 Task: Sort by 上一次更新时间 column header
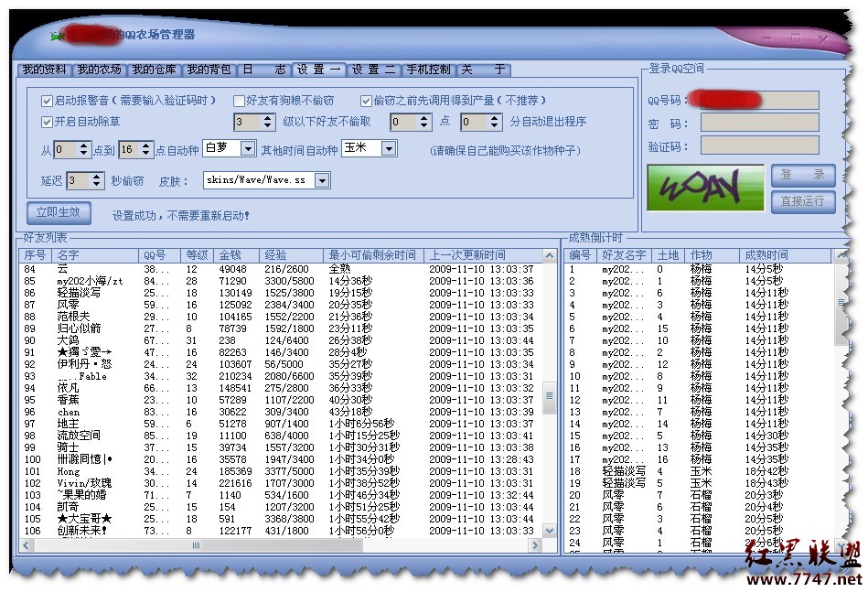click(483, 255)
